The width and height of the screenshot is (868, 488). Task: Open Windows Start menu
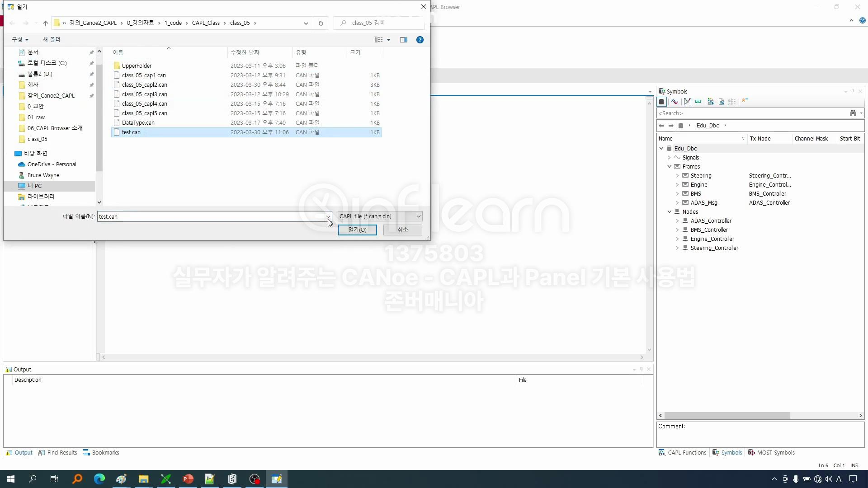(11, 479)
